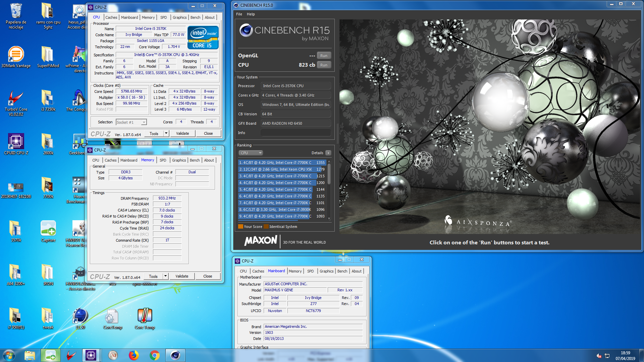The height and width of the screenshot is (362, 644).
Task: Launch the Capture desktop shortcut
Action: tap(48, 231)
